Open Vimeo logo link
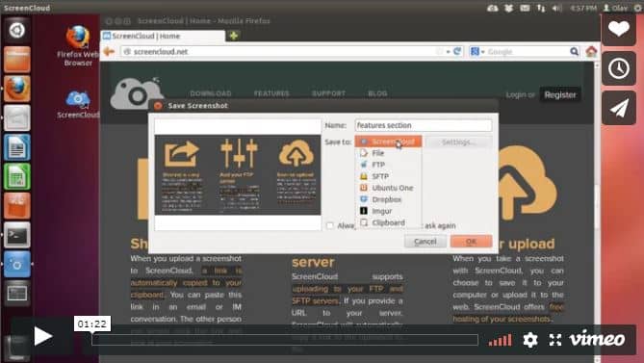The height and width of the screenshot is (363, 644). point(597,339)
